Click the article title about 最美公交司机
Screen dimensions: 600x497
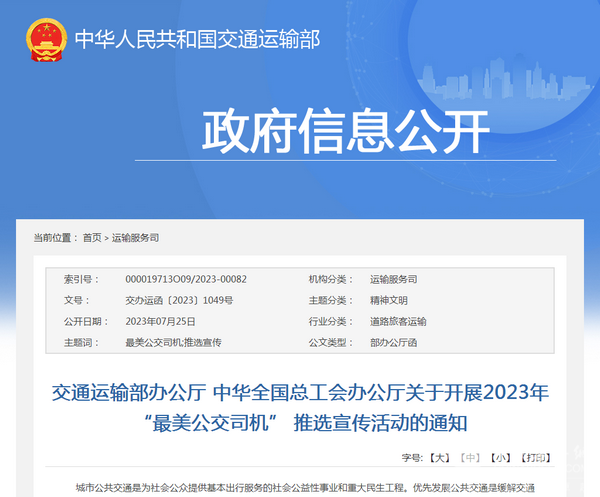point(300,406)
